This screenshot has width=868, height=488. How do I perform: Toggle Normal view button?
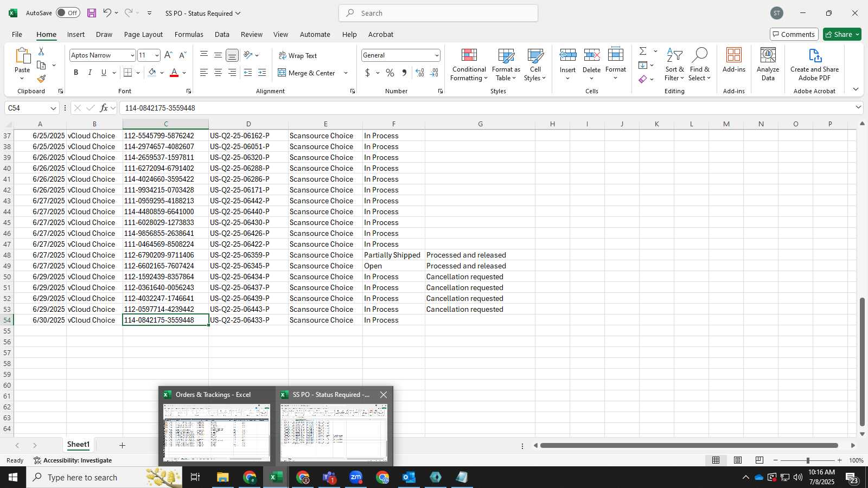[x=716, y=460]
